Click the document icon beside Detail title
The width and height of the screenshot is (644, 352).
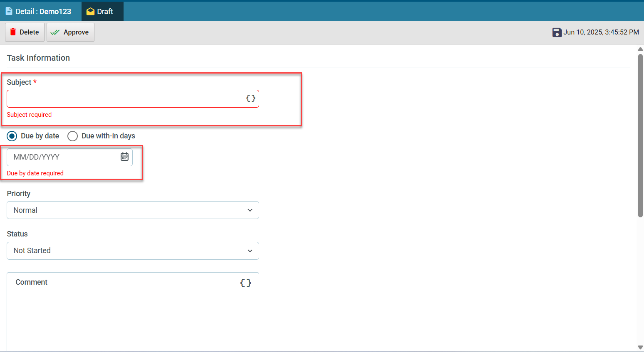click(x=9, y=11)
